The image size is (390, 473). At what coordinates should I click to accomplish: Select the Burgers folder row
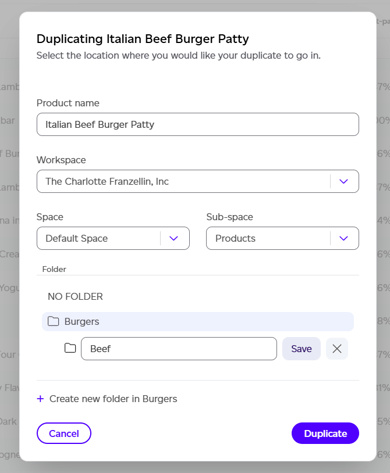click(198, 322)
